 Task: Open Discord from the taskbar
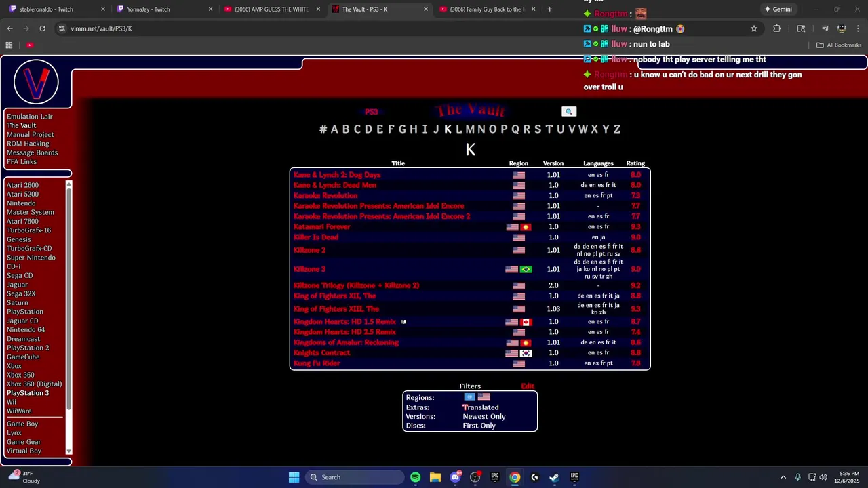(x=455, y=477)
